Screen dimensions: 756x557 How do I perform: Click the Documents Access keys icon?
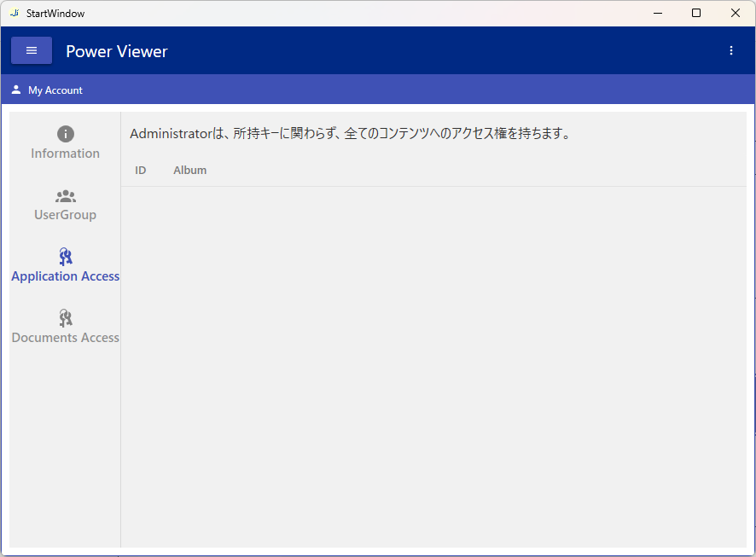(66, 318)
